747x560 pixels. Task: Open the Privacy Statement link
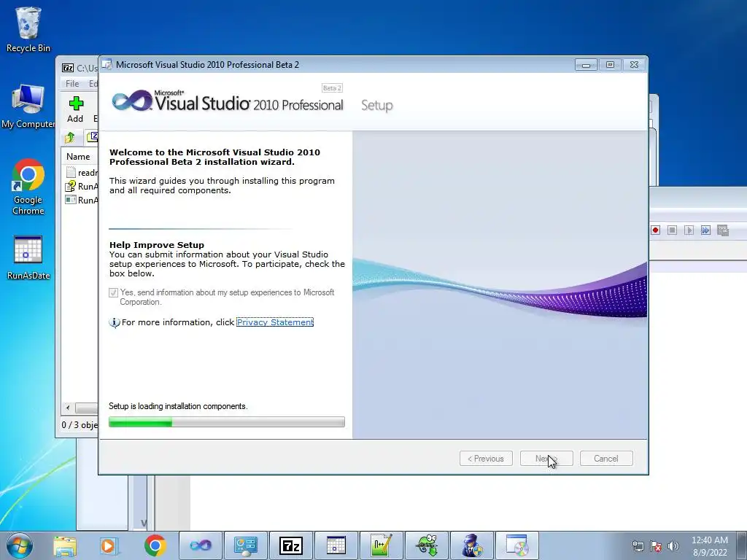[x=275, y=322]
